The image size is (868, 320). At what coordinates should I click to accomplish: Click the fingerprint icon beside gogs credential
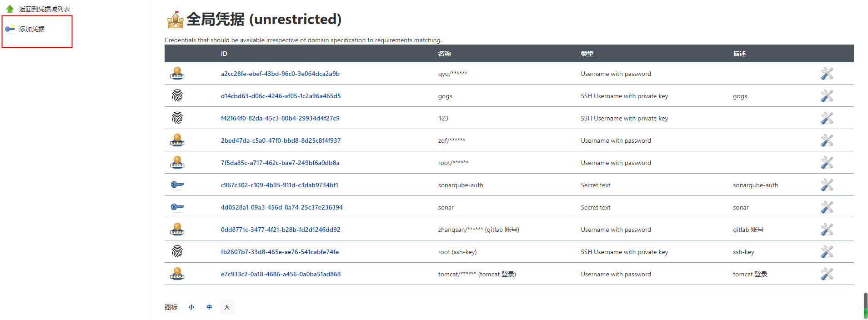tap(177, 96)
